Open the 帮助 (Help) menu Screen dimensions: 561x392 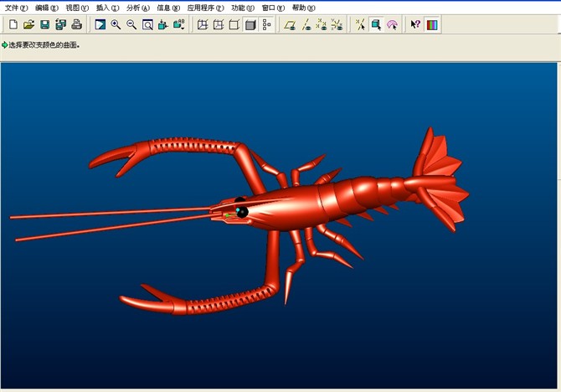303,8
